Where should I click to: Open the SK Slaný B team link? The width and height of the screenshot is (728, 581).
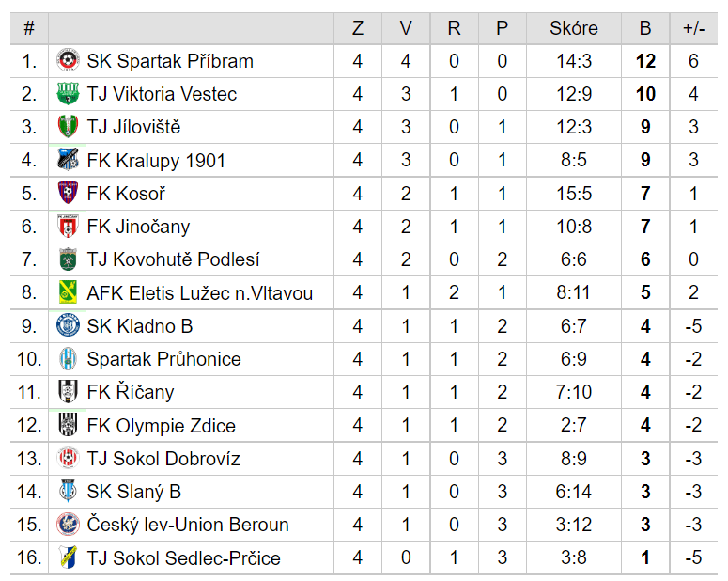(x=133, y=492)
